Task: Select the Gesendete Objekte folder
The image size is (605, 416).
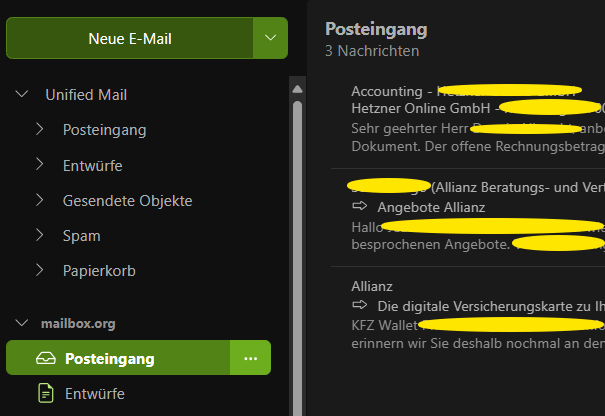Action: (127, 201)
